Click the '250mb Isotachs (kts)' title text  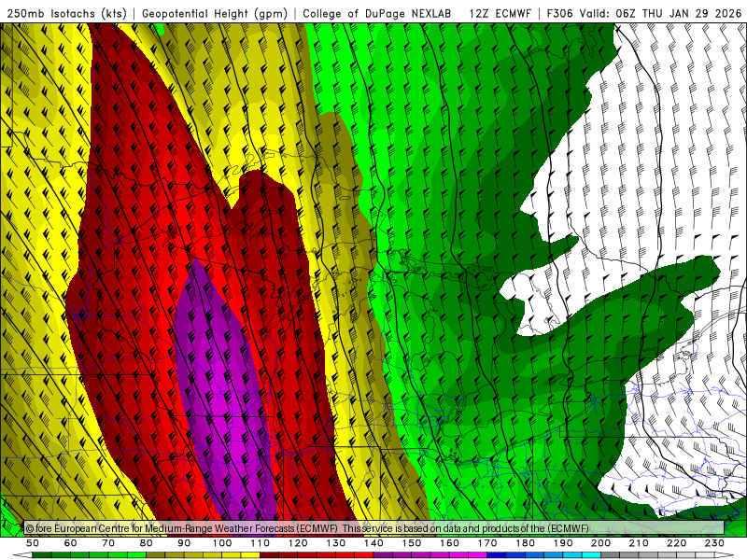pyautogui.click(x=66, y=13)
